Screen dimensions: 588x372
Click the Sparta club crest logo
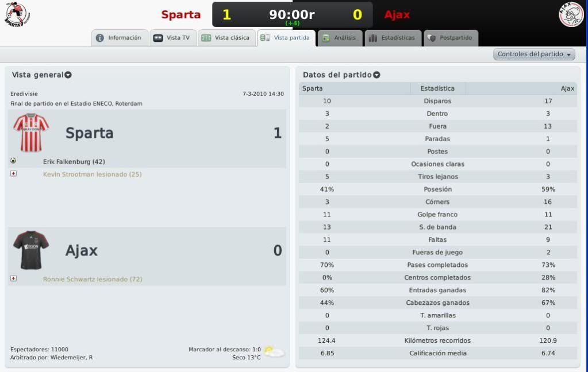[17, 14]
